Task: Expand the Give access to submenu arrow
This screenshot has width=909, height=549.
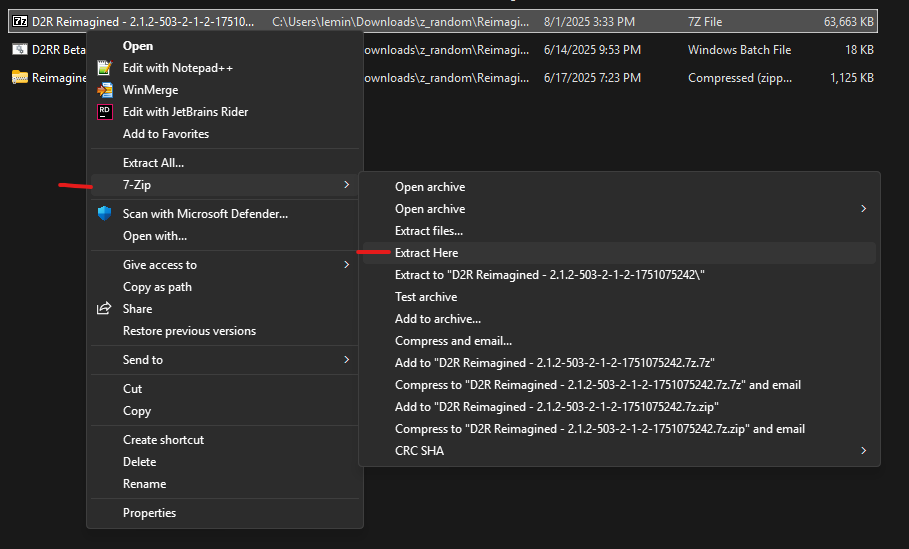Action: click(x=347, y=264)
